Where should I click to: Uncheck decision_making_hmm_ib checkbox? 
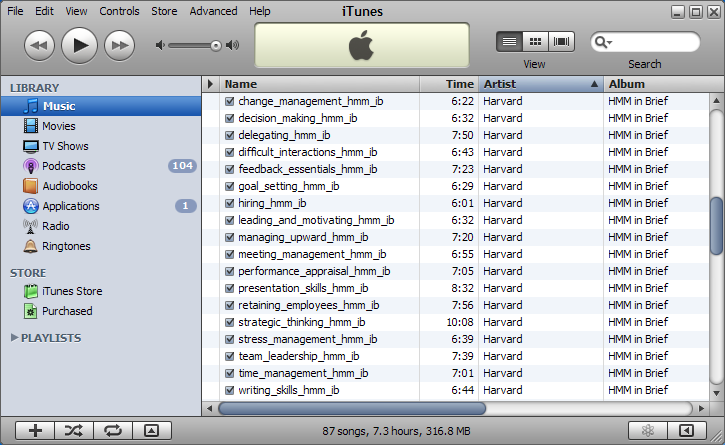pyautogui.click(x=229, y=118)
